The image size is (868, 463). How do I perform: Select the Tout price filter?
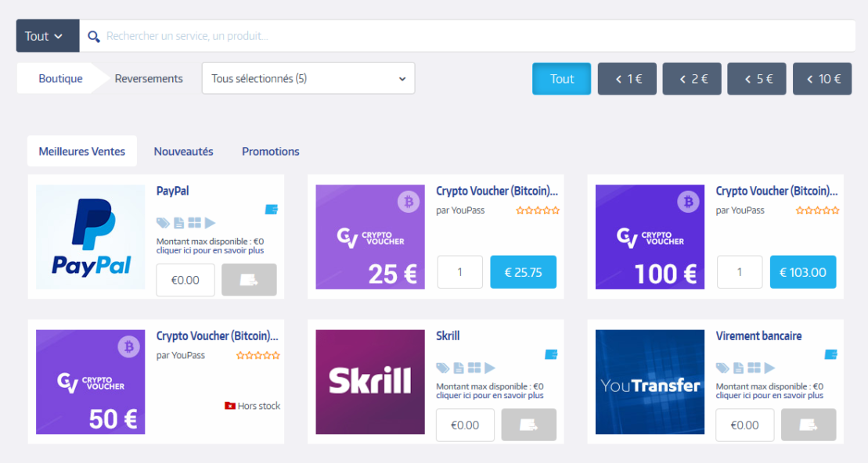point(562,79)
